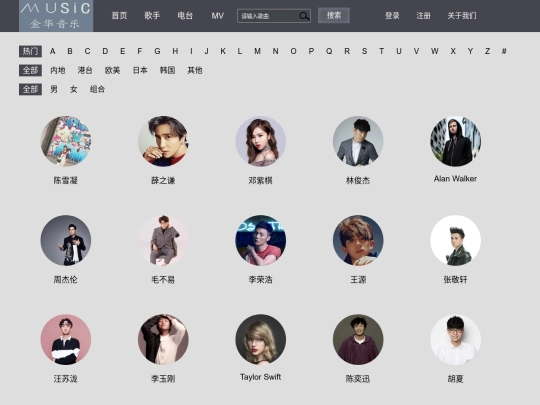Open 李荣浩 avatar thumbnail
Screen dimensions: 540x405
(261, 240)
